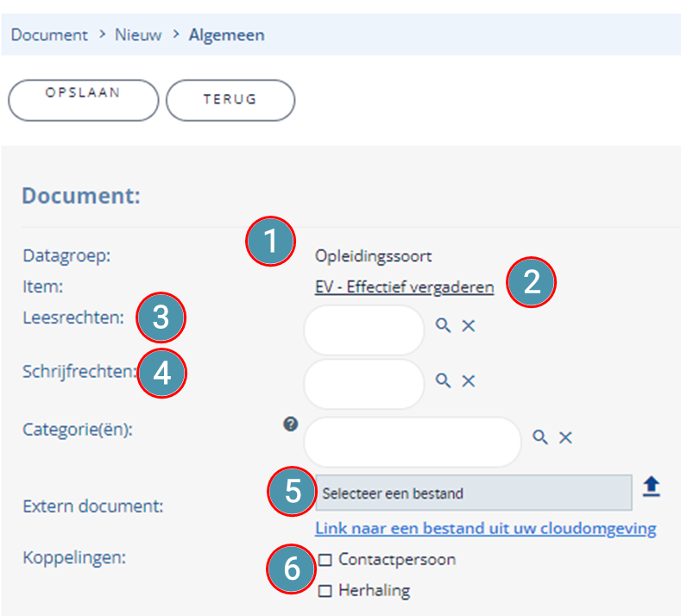Click the Selecteer een bestand file field

pyautogui.click(x=474, y=493)
